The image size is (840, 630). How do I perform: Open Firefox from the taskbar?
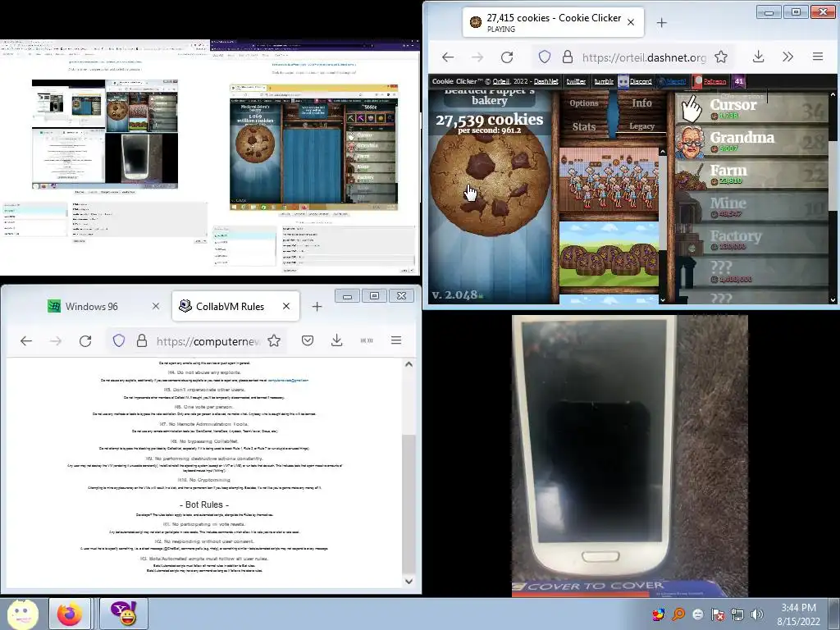click(x=70, y=614)
